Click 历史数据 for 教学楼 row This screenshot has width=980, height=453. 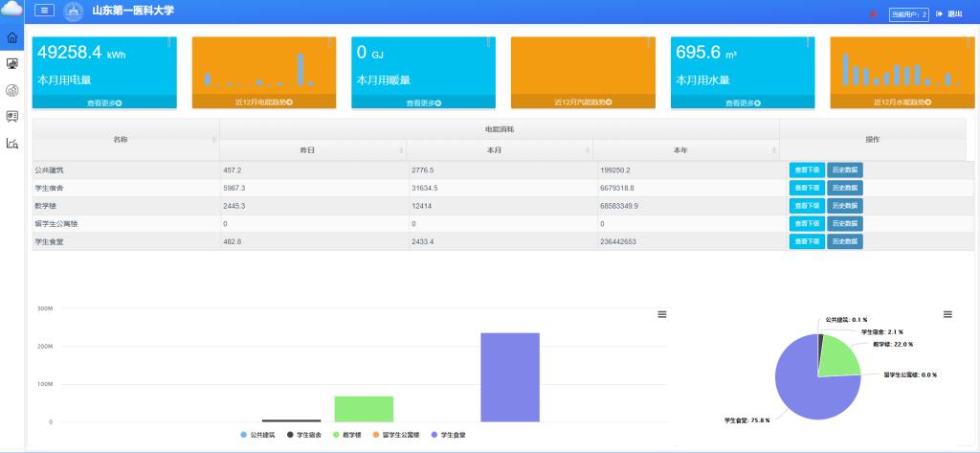(x=844, y=205)
